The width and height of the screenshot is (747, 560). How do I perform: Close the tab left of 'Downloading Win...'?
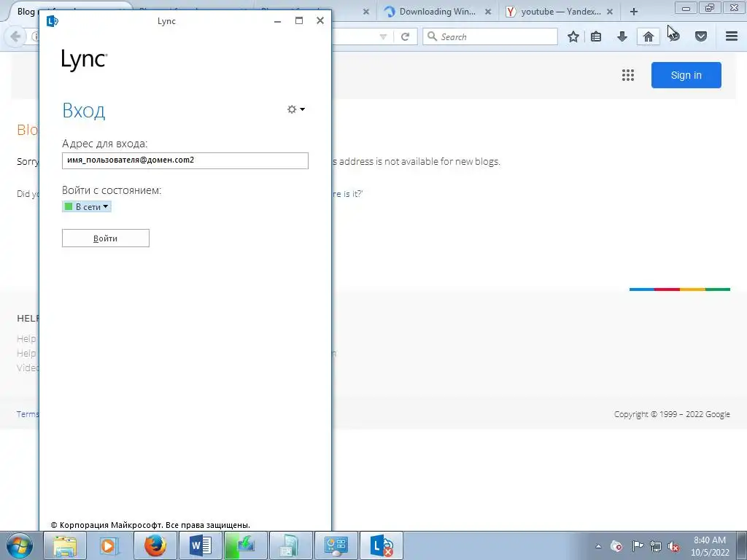366,12
